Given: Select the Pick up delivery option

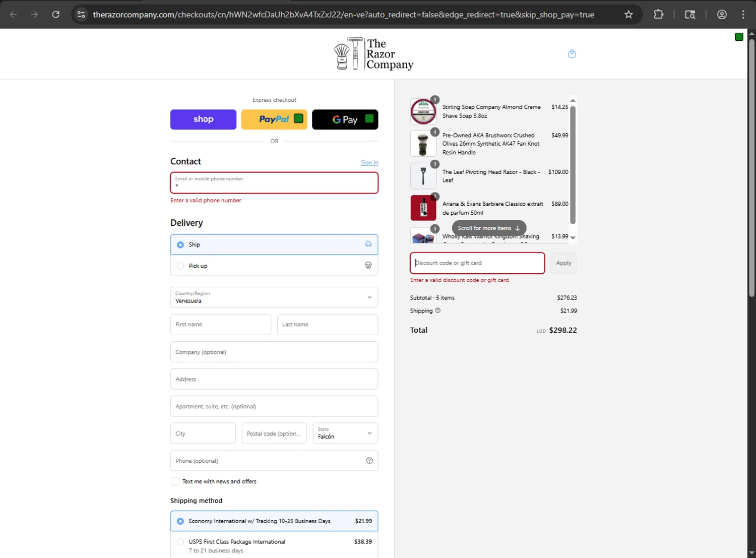Looking at the screenshot, I should click(x=274, y=266).
